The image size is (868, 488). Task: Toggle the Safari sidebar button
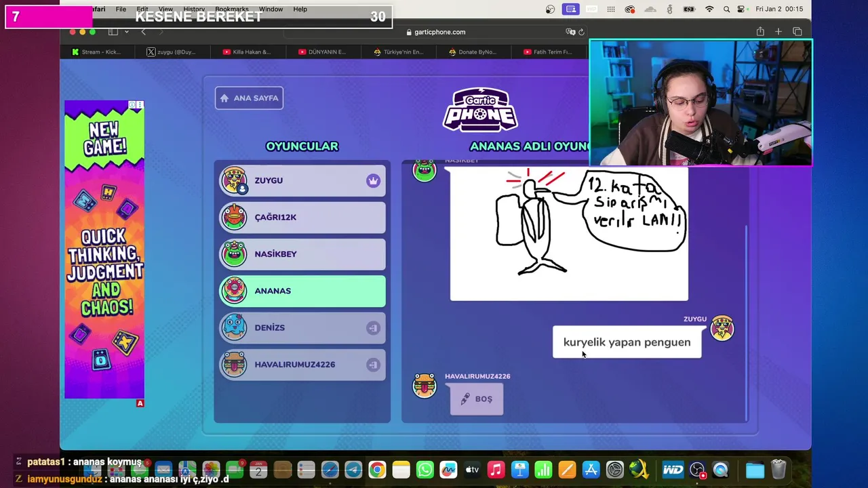click(113, 32)
